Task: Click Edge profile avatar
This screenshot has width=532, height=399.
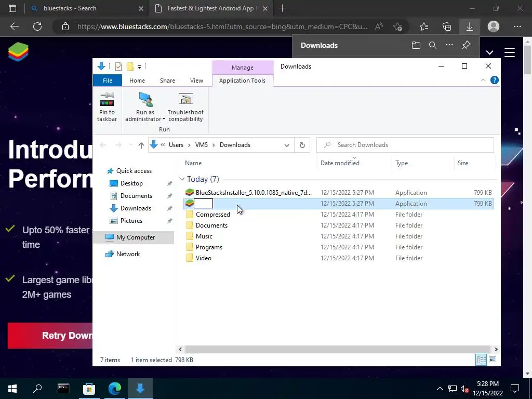Action: 494,26
